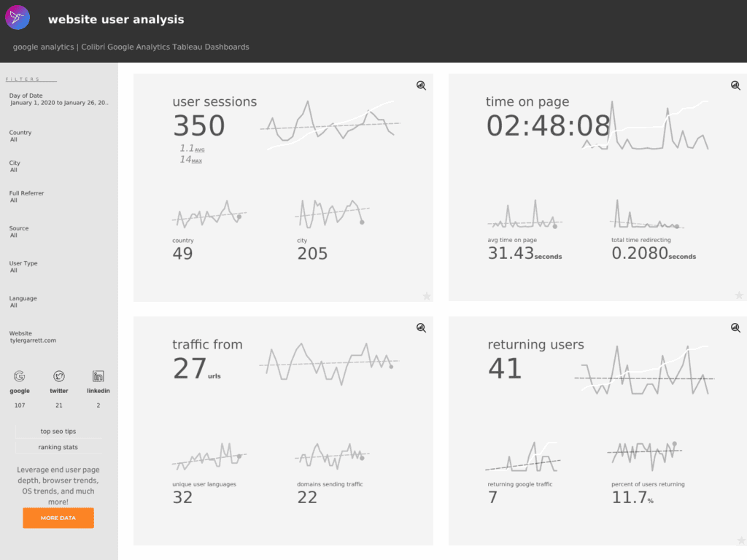Toggle the favorite star on traffic from tile
The width and height of the screenshot is (747, 560).
427,538
